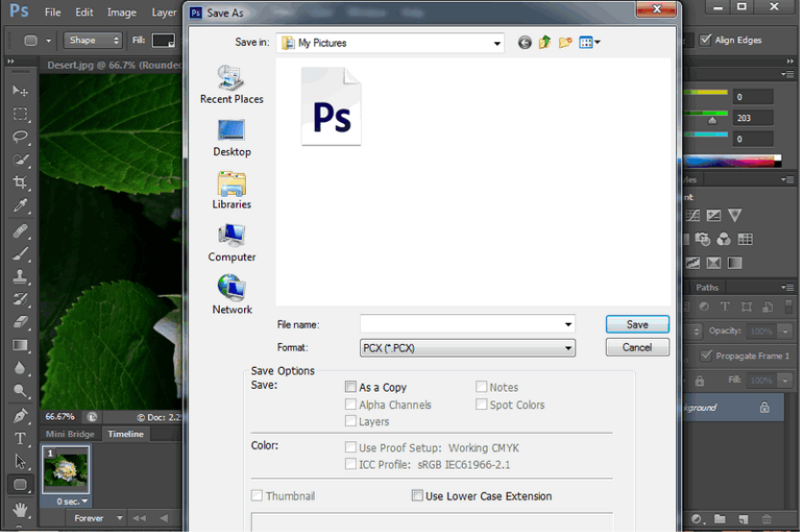Open the Layer menu
Screen dimensions: 800x532
[164, 12]
